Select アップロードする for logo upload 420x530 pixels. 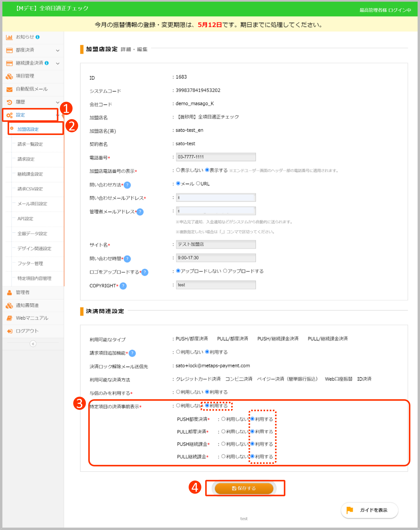click(x=225, y=271)
